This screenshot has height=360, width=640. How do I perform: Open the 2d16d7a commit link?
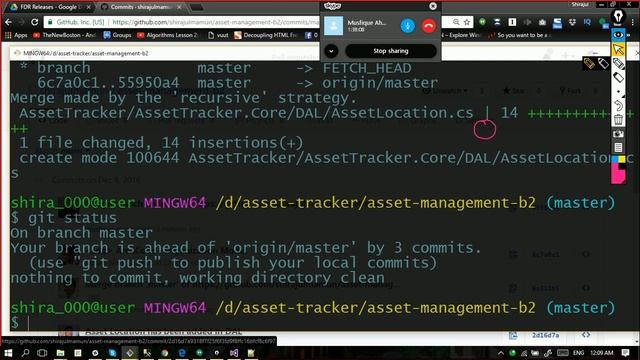coord(545,335)
